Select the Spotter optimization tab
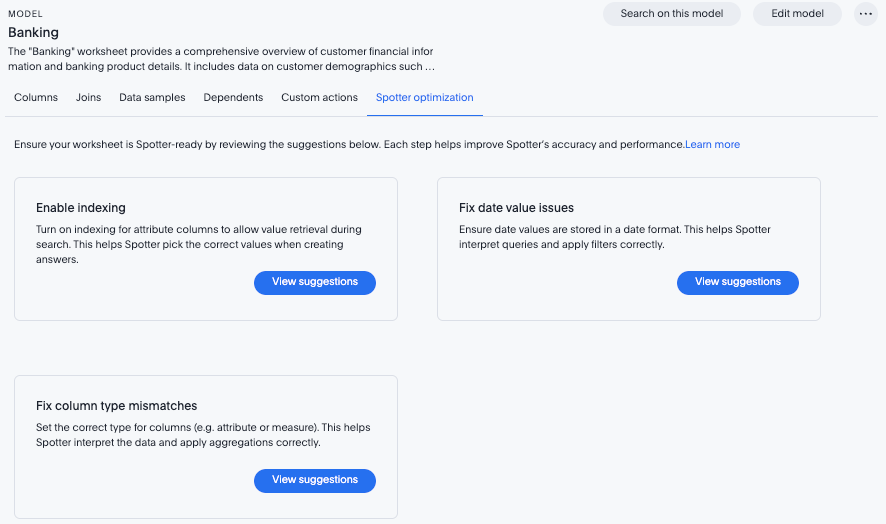The height and width of the screenshot is (524, 886). point(424,98)
